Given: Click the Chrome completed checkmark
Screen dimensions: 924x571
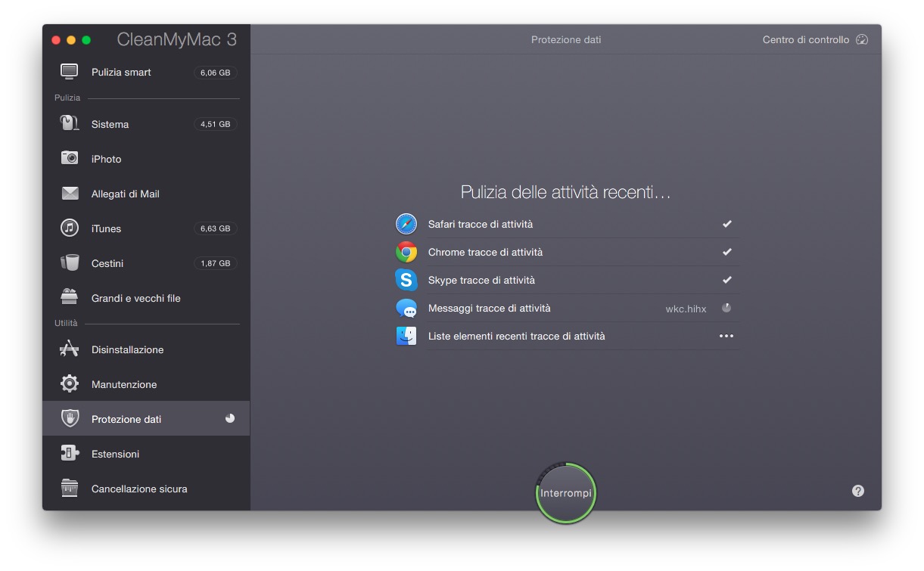Looking at the screenshot, I should click(727, 252).
